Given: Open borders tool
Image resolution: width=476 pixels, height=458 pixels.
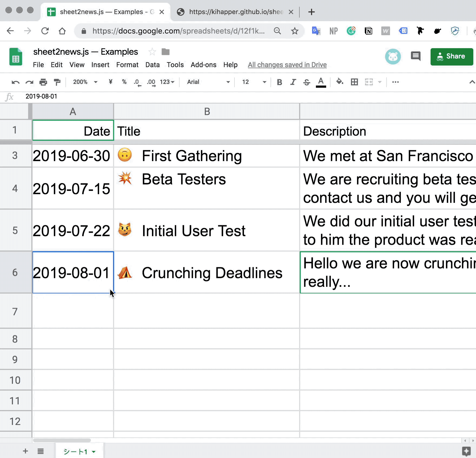Looking at the screenshot, I should click(x=354, y=82).
